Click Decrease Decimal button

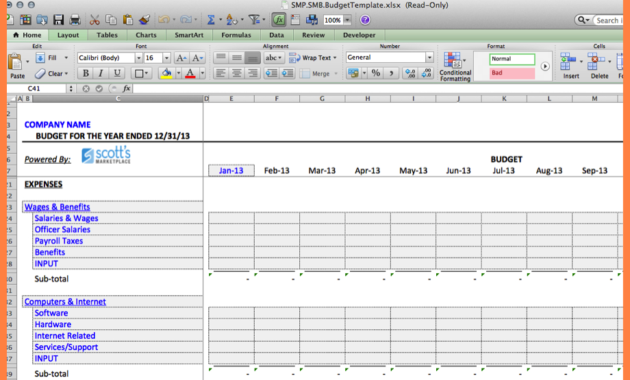426,73
